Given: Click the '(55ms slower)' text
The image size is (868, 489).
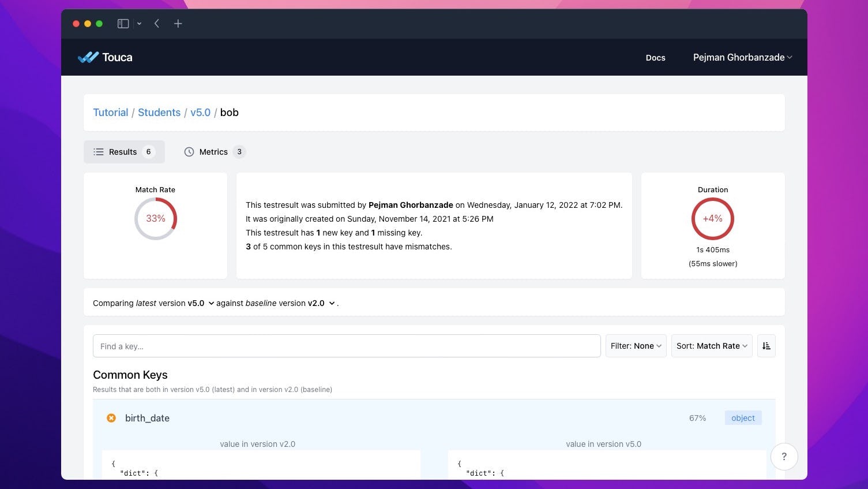Looking at the screenshot, I should 713,264.
